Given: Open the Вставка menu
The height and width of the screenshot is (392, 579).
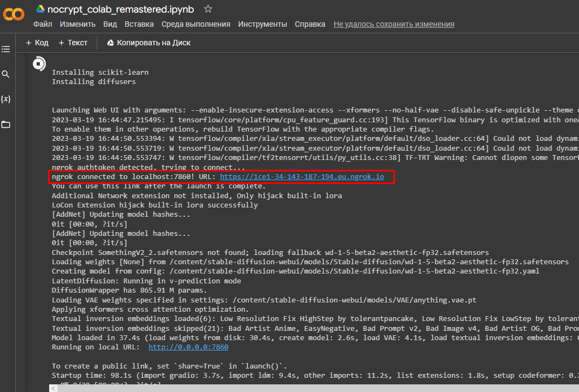Looking at the screenshot, I should [139, 24].
